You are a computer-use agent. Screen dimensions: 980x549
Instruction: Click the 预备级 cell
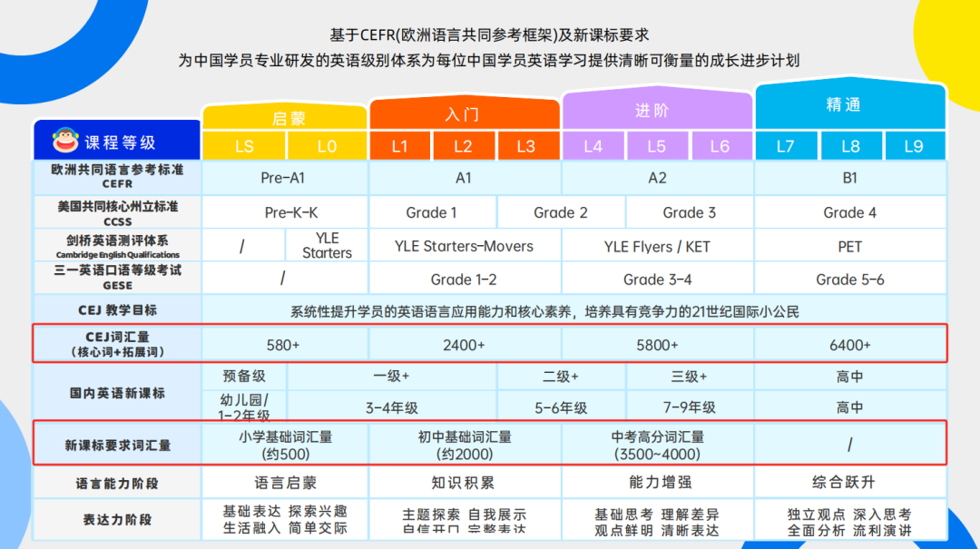244,376
